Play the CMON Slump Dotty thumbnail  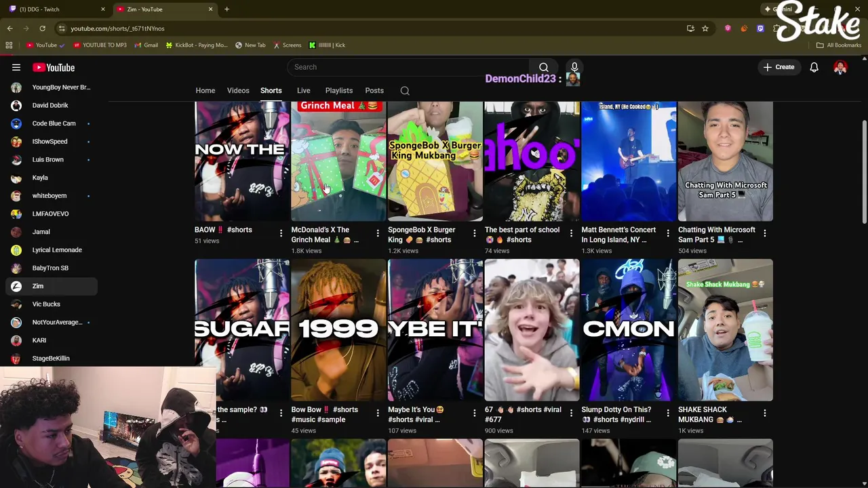coord(629,330)
